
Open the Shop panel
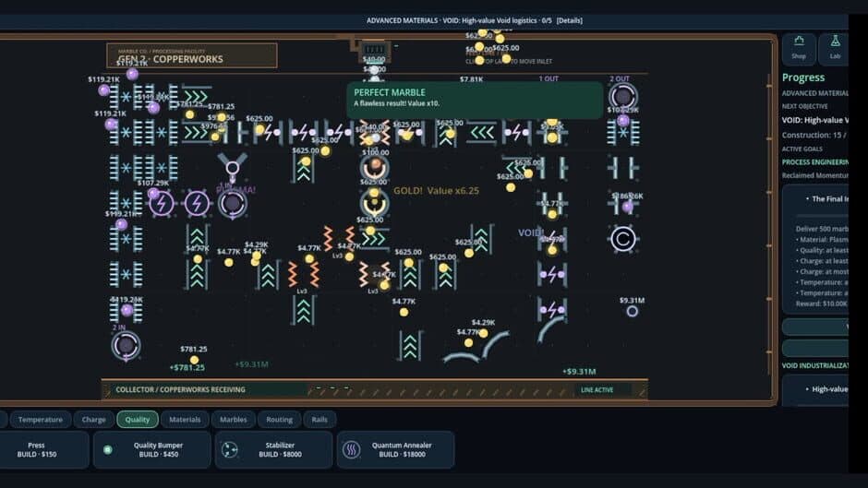799,49
